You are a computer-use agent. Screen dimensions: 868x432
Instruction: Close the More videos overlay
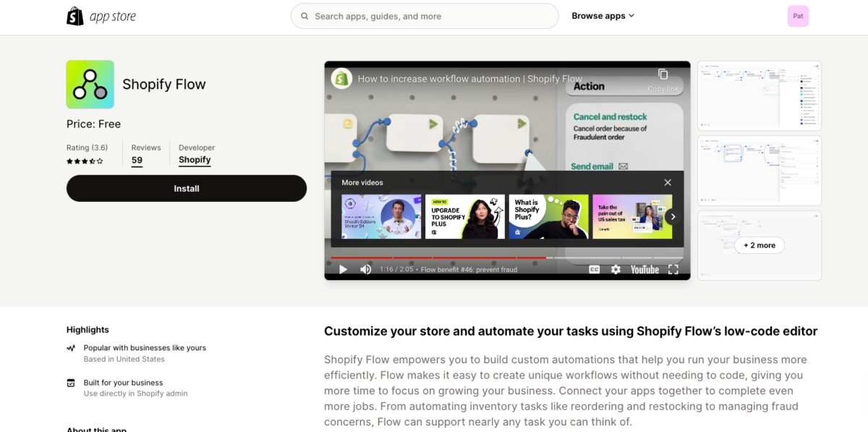pyautogui.click(x=668, y=182)
